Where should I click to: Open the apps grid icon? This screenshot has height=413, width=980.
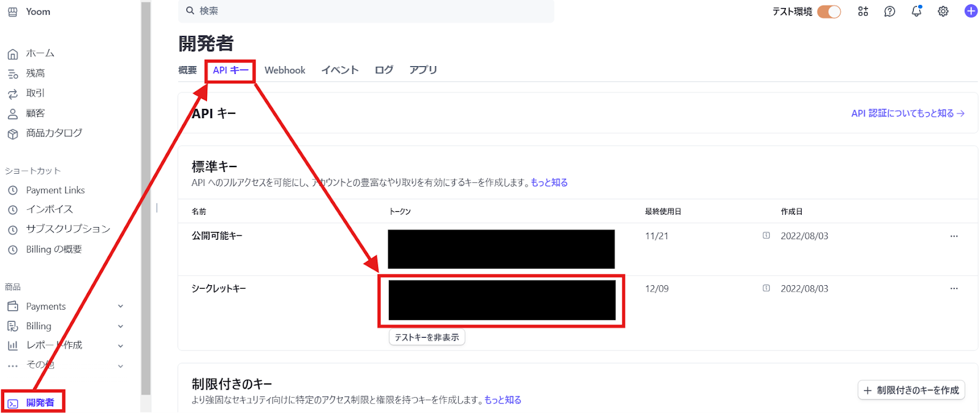point(863,11)
